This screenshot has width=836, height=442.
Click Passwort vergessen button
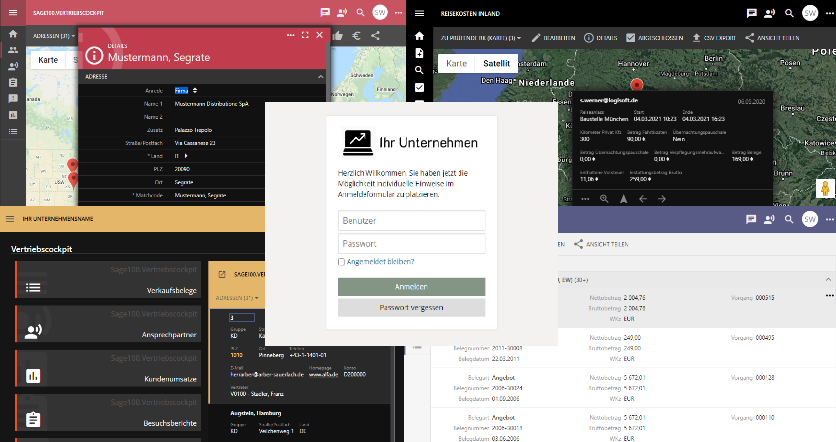[x=411, y=308]
